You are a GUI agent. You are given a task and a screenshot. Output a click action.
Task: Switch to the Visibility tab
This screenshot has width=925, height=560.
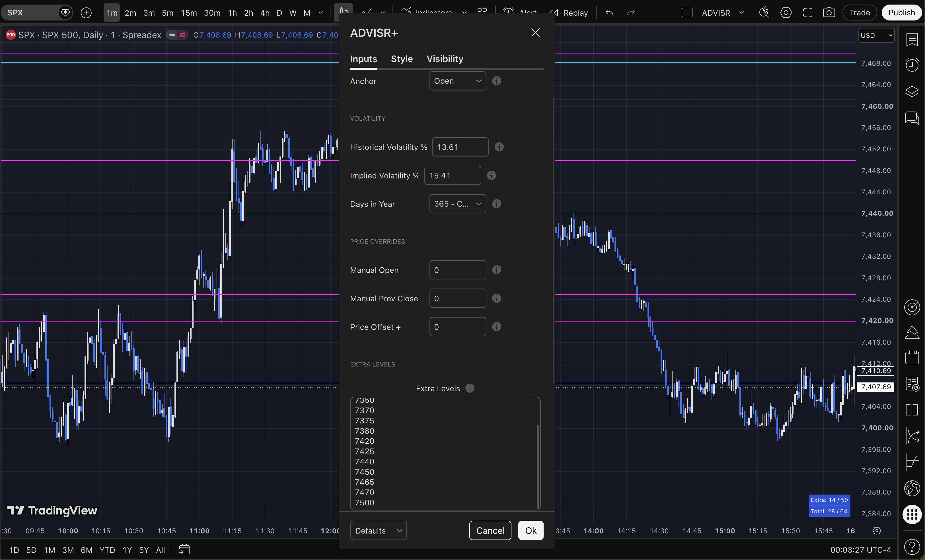pyautogui.click(x=445, y=59)
